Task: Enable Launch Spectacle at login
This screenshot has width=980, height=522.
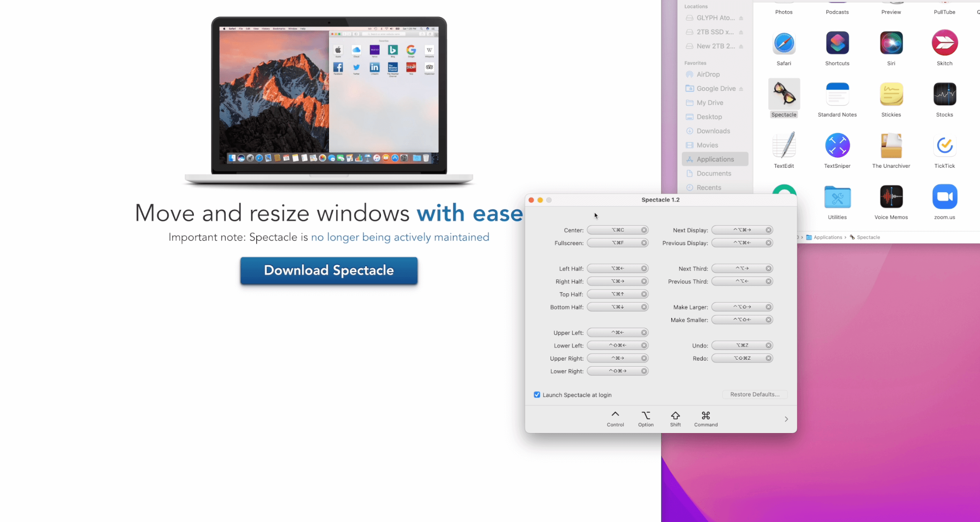Action: coord(537,394)
